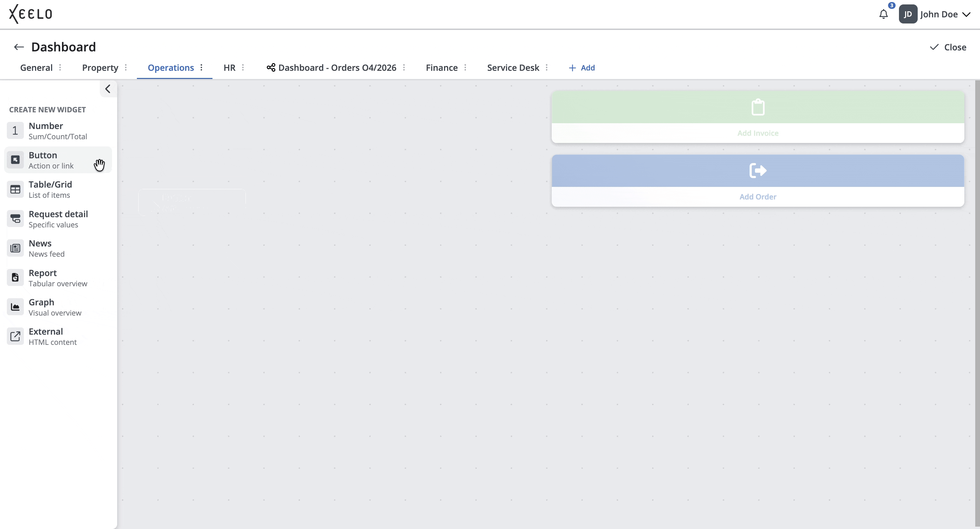Click the Request detail widget label
Image resolution: width=980 pixels, height=529 pixels.
[x=58, y=214]
